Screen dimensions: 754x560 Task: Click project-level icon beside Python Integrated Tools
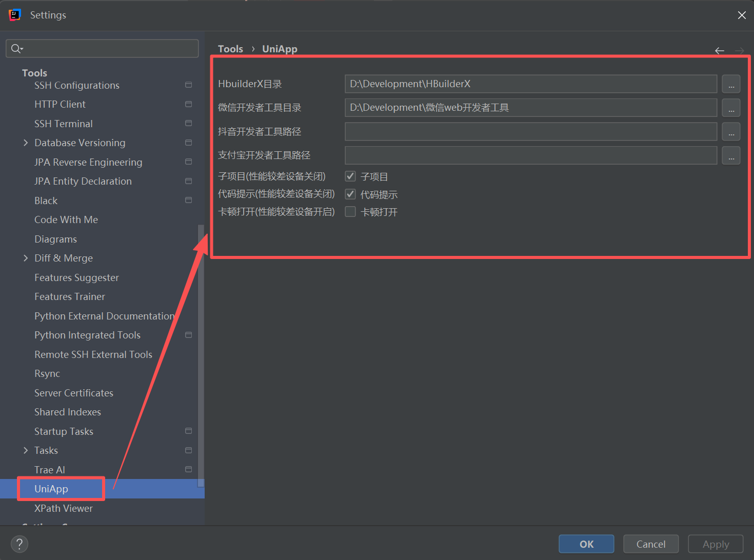click(x=189, y=335)
